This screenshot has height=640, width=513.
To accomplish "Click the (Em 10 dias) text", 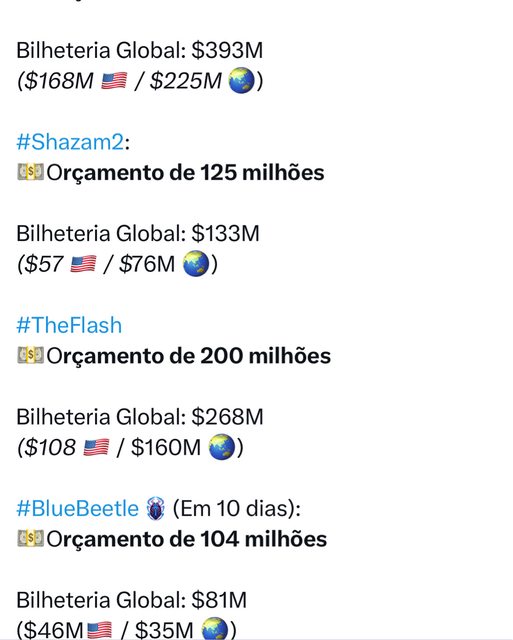I will click(x=237, y=509).
